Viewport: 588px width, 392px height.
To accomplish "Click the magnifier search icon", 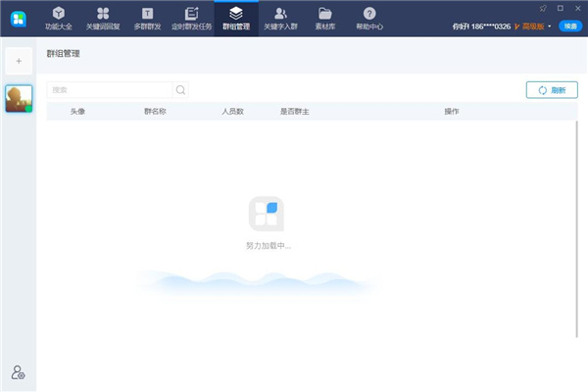I will [x=180, y=90].
